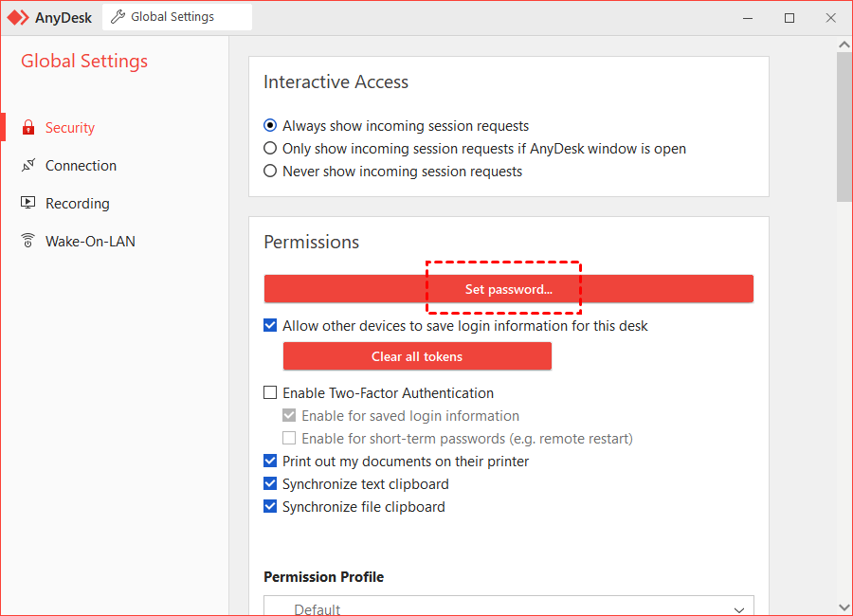Click the wrench icon on the Global Settings tab
The image size is (853, 616).
click(x=118, y=16)
